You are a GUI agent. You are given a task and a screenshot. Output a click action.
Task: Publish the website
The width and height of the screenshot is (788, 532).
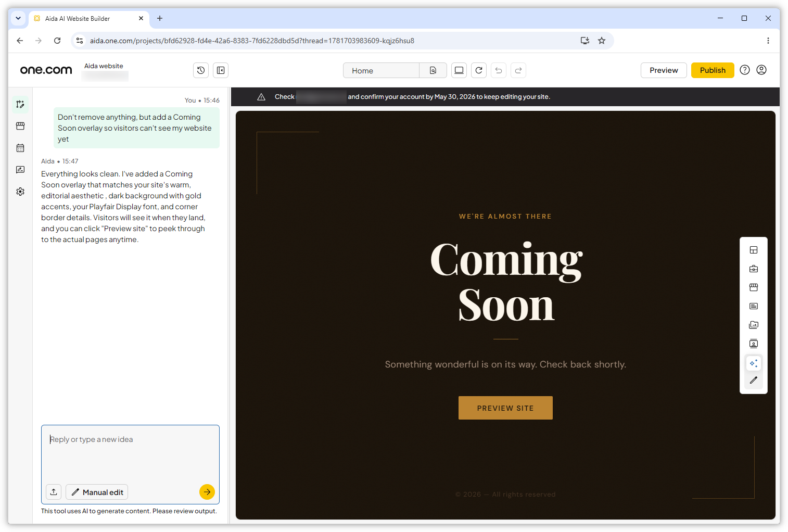click(x=713, y=70)
